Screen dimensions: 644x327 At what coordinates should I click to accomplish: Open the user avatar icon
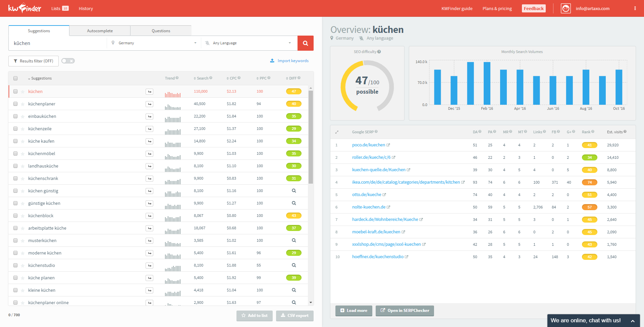[x=566, y=8]
